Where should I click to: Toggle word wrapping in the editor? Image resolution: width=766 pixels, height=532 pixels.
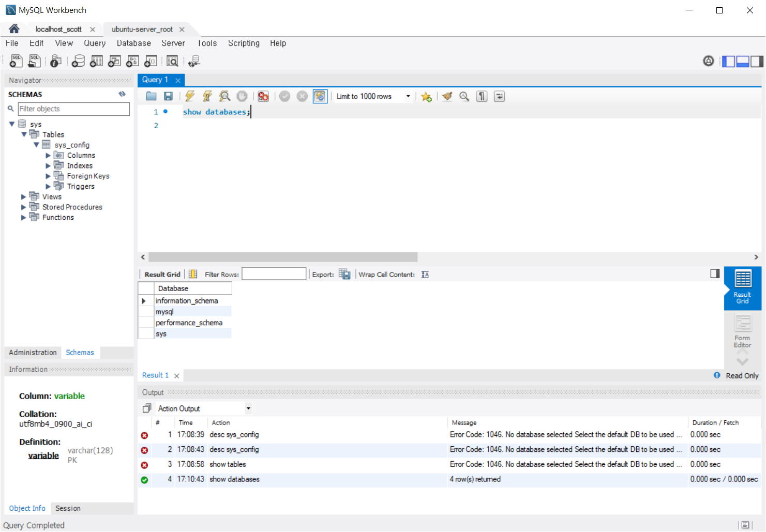(499, 96)
